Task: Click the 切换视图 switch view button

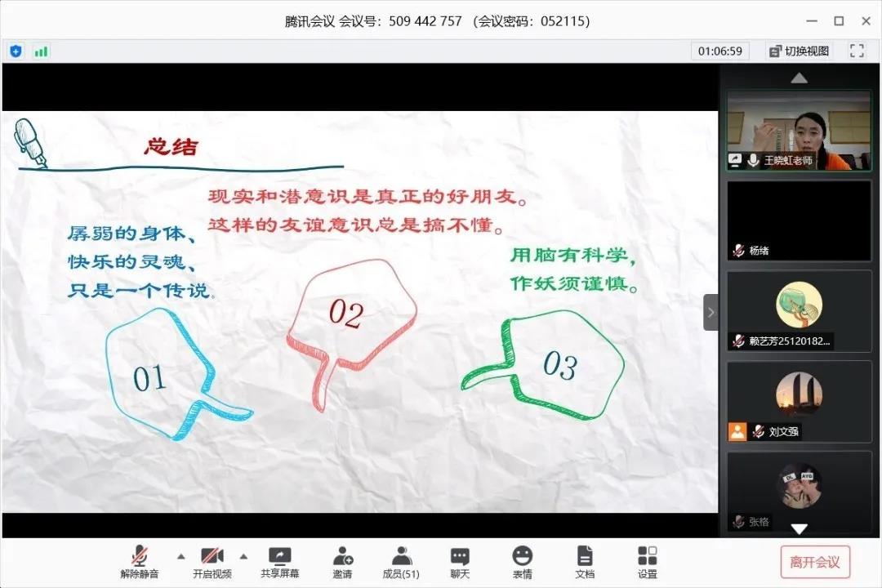Action: coord(799,51)
